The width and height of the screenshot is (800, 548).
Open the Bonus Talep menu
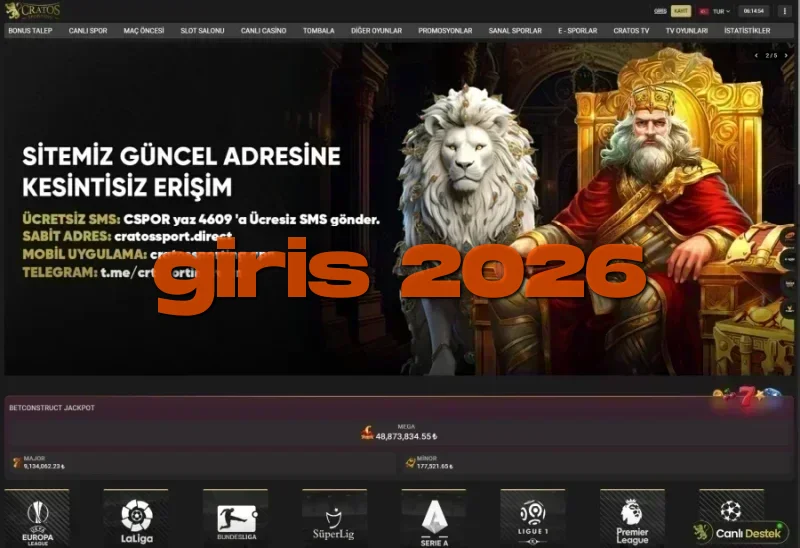[30, 31]
